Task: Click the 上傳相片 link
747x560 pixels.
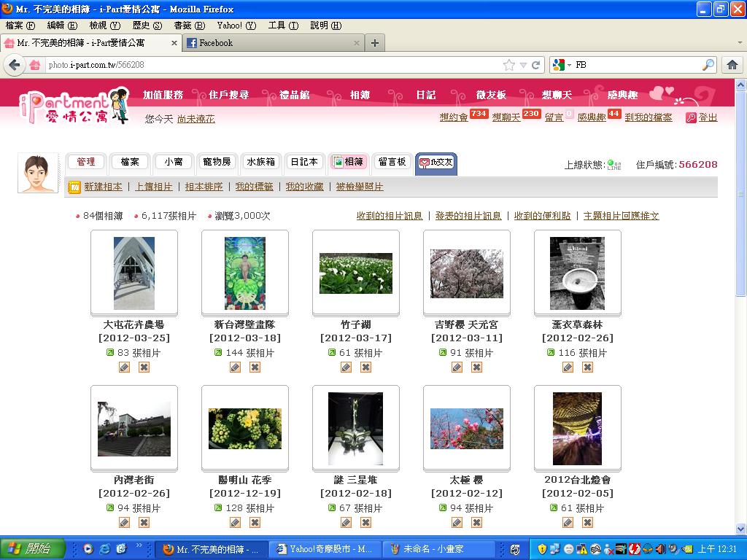Action: (154, 187)
